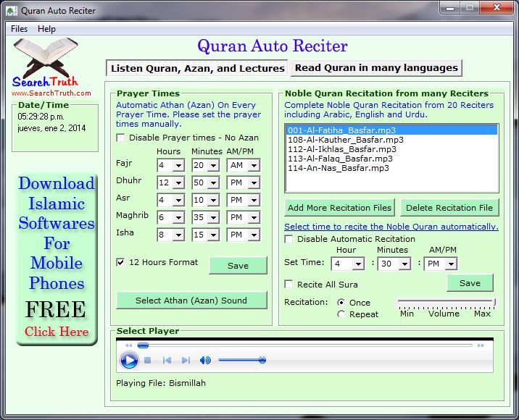Image resolution: width=519 pixels, height=420 pixels.
Task: Click Select time to recite the Noble Quran link
Action: (391, 227)
